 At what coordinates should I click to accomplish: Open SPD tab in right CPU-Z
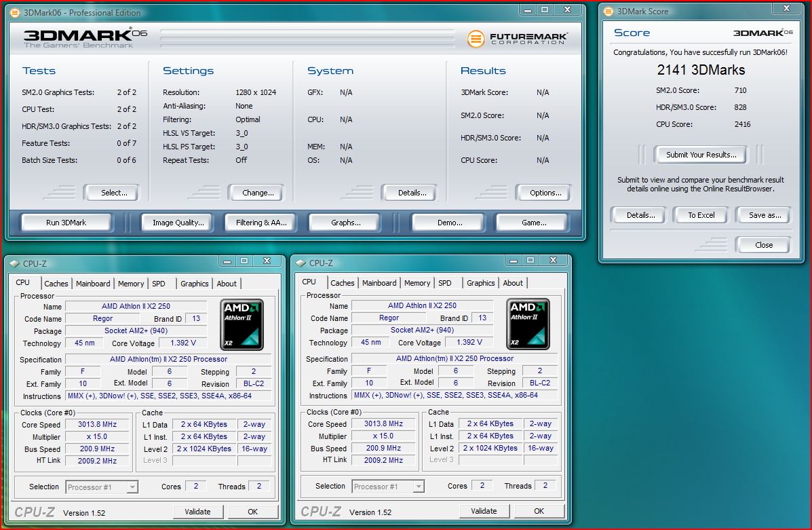click(445, 283)
